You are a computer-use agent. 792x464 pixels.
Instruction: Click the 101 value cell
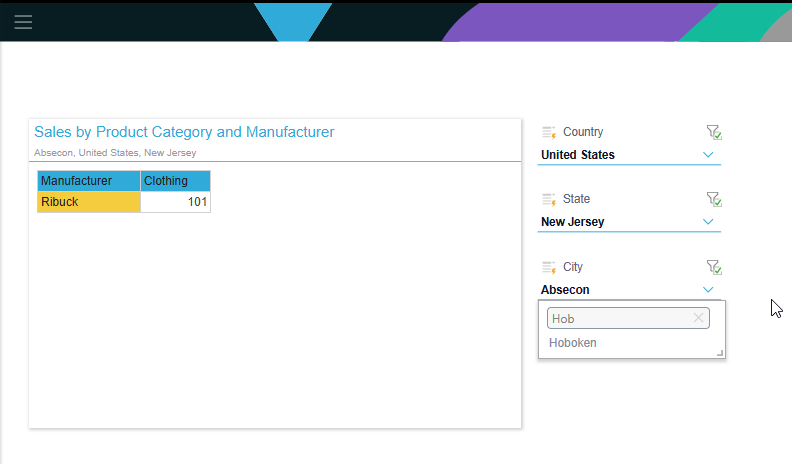175,202
